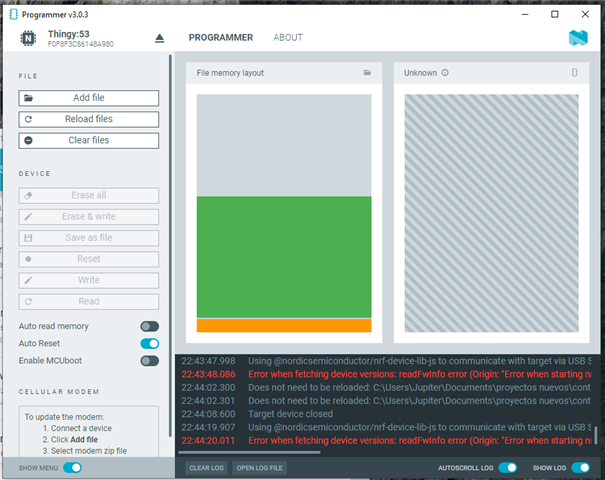Click the 'File memory layout' title
The width and height of the screenshot is (605, 480).
pos(230,73)
